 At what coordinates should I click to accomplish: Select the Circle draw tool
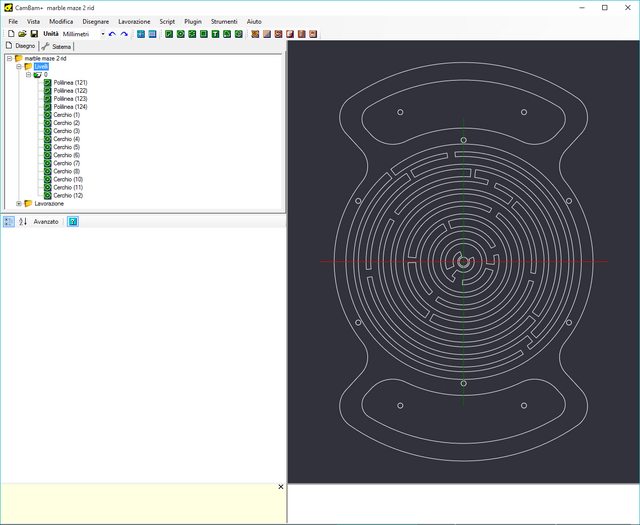[x=180, y=34]
